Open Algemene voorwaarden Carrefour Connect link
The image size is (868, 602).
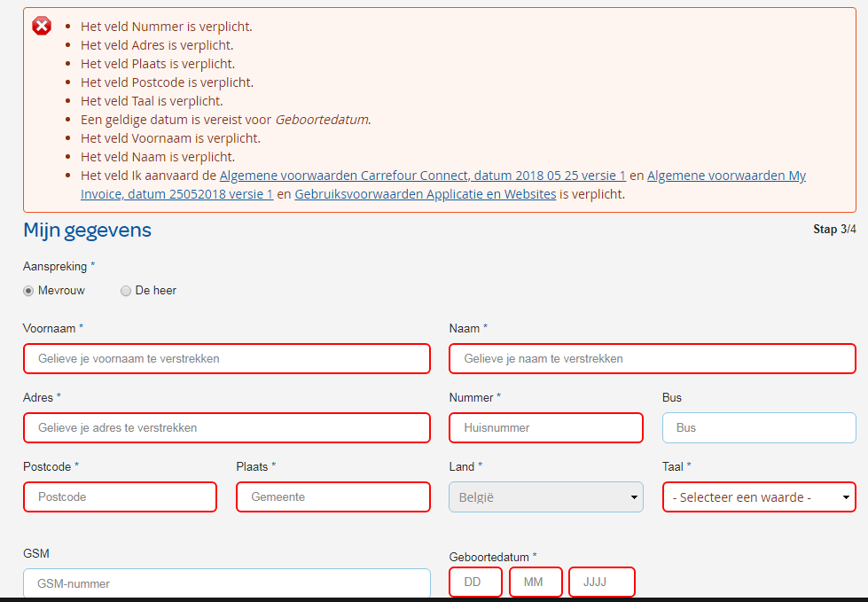[423, 176]
